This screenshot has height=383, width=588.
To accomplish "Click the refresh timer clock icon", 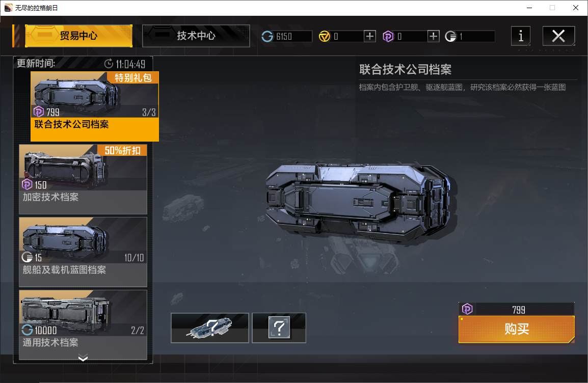I will pyautogui.click(x=109, y=64).
